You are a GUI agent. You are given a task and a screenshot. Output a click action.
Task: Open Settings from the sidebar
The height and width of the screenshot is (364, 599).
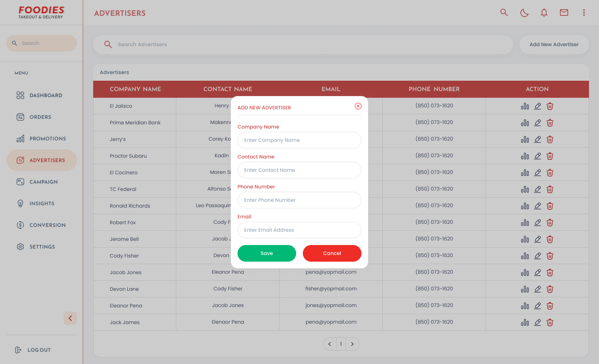[x=42, y=247]
